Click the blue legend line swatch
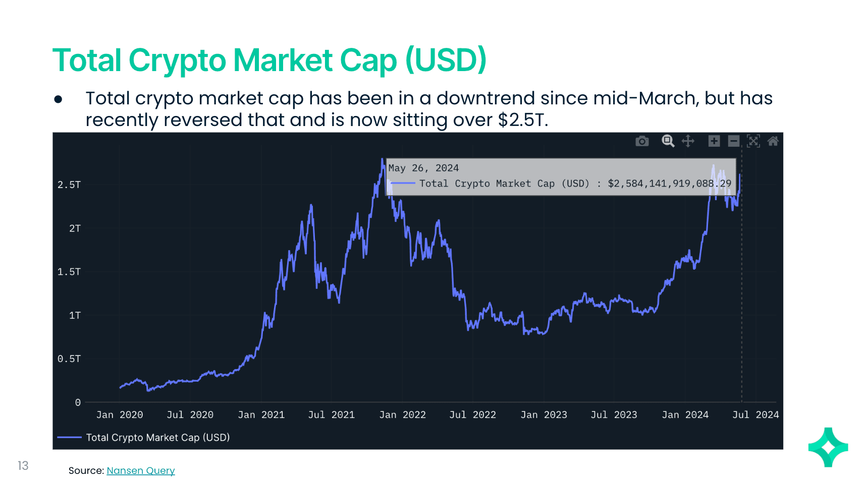This screenshot has height=486, width=868. (x=70, y=438)
